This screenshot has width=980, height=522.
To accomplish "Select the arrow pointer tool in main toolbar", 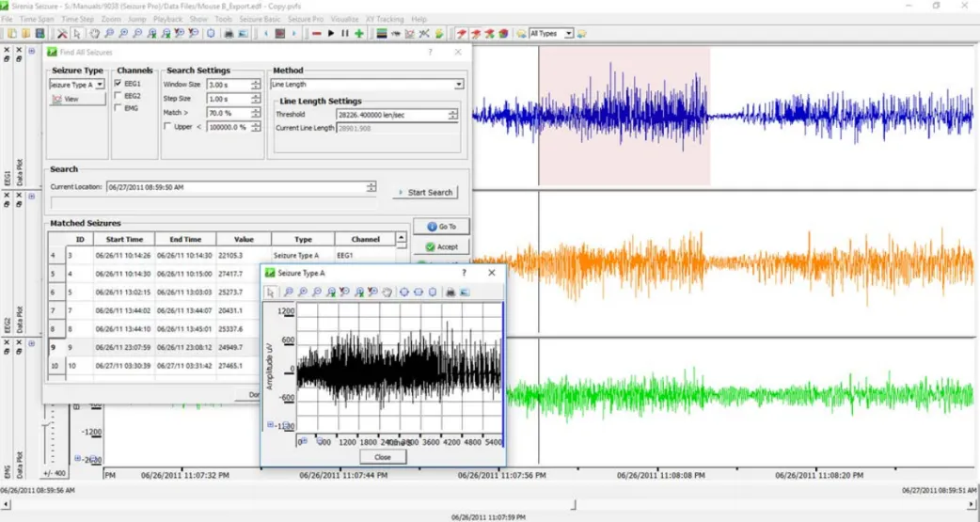I will 77,34.
